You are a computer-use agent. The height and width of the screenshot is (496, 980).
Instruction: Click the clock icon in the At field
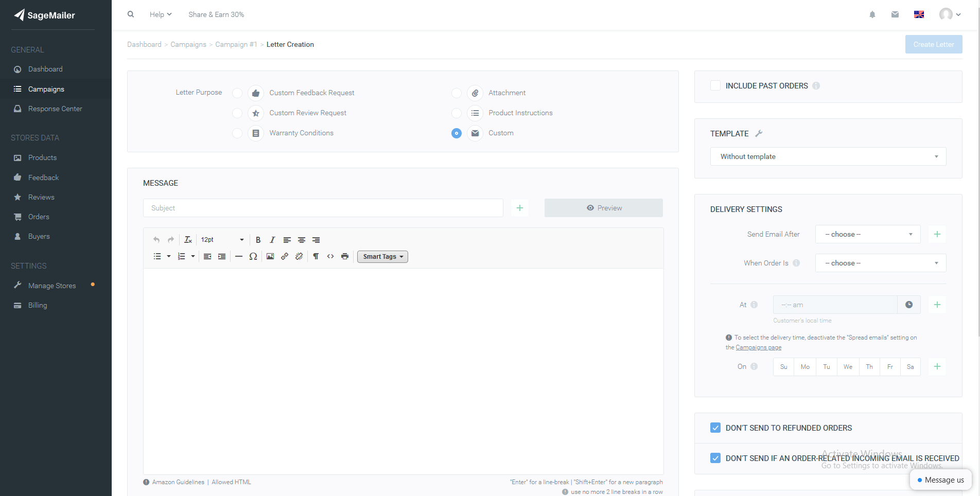click(909, 305)
